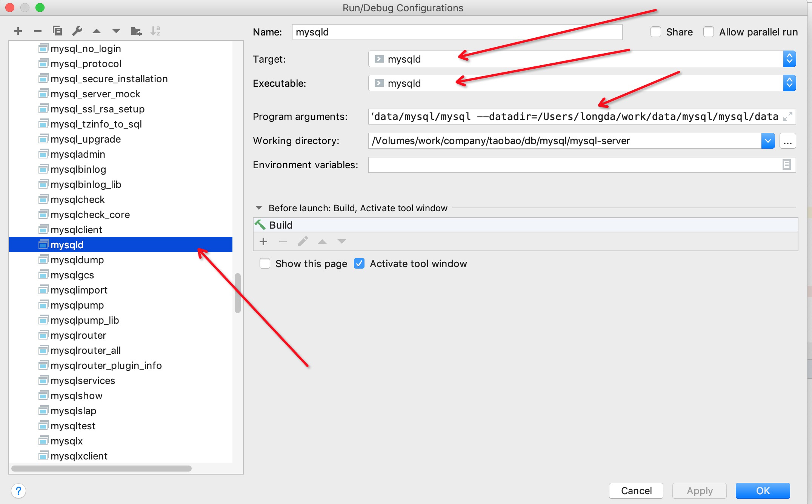Screen dimensions: 812x504
Task: Toggle the Show this page checkbox
Action: 265,264
